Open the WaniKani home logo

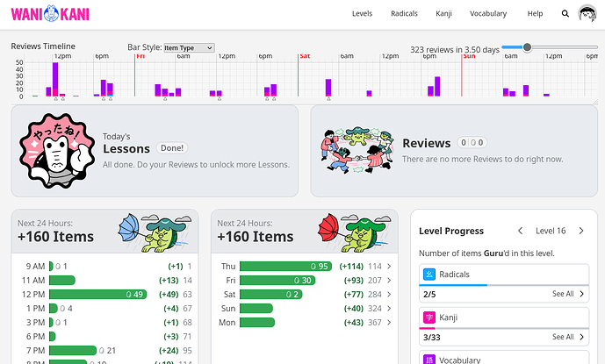[x=50, y=13]
